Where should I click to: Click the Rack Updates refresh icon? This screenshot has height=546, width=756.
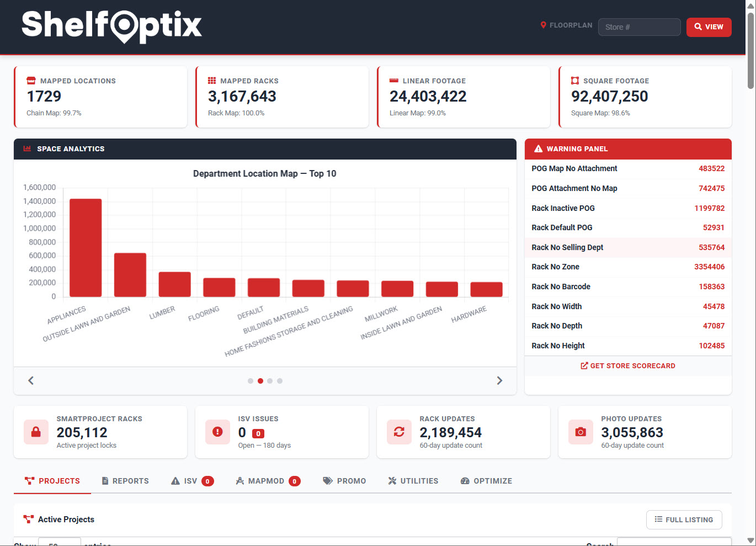click(399, 432)
